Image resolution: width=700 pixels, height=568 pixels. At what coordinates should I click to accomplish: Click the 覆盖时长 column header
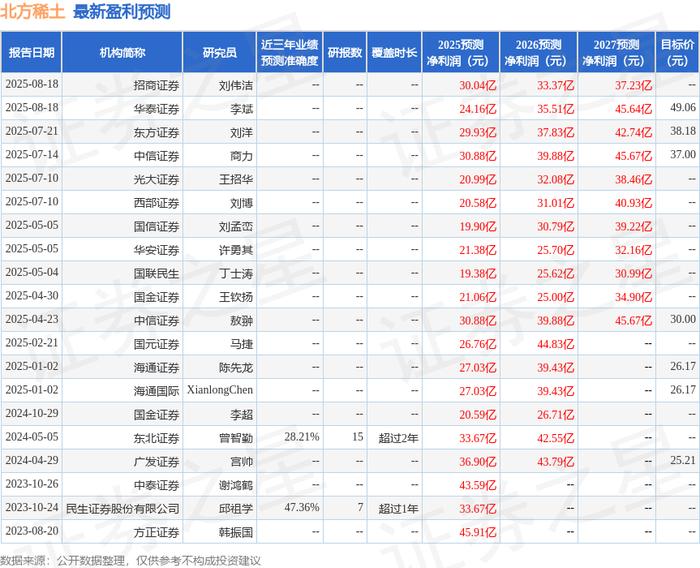coord(394,52)
